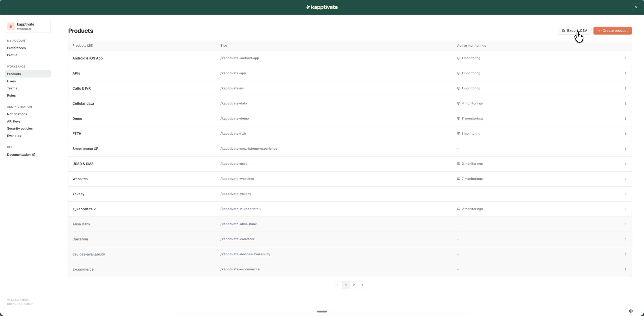
Task: Open row options for Smartphone XP
Action: pos(626,149)
